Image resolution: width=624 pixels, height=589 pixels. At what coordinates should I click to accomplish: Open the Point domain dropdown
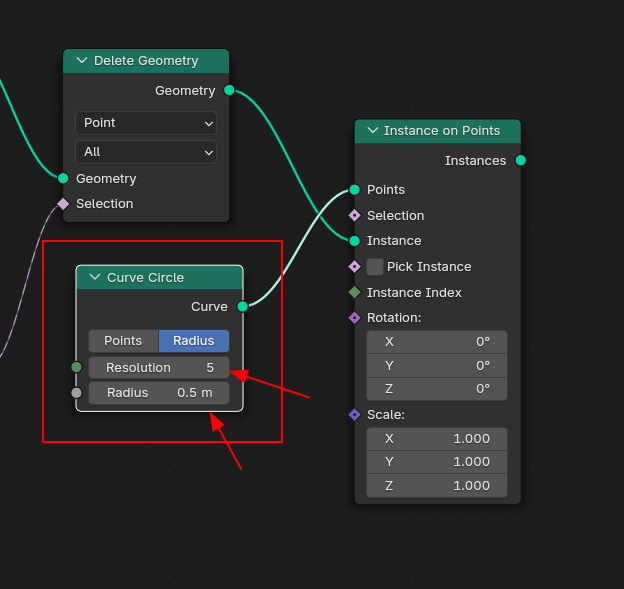146,123
